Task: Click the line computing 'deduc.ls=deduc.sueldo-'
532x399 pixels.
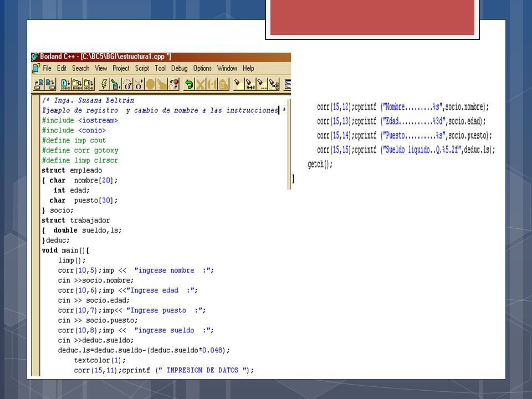Action: (144, 350)
